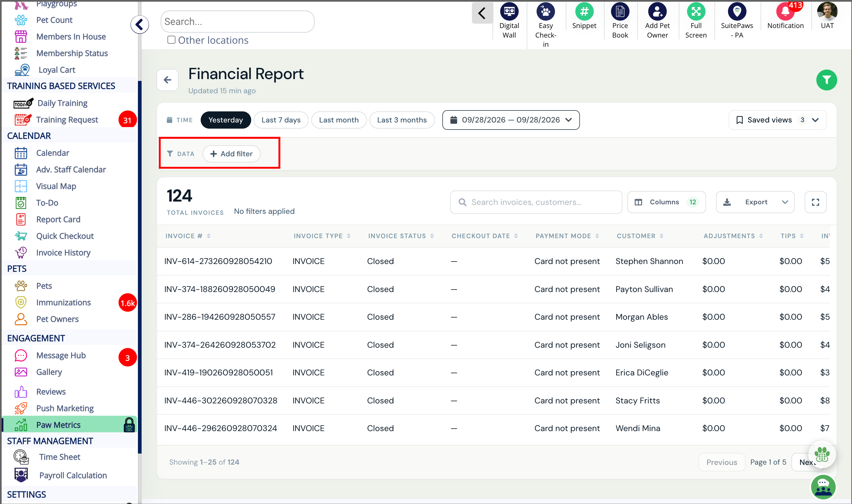Click the Snippet hashtag icon
The height and width of the screenshot is (504, 852).
click(x=584, y=12)
